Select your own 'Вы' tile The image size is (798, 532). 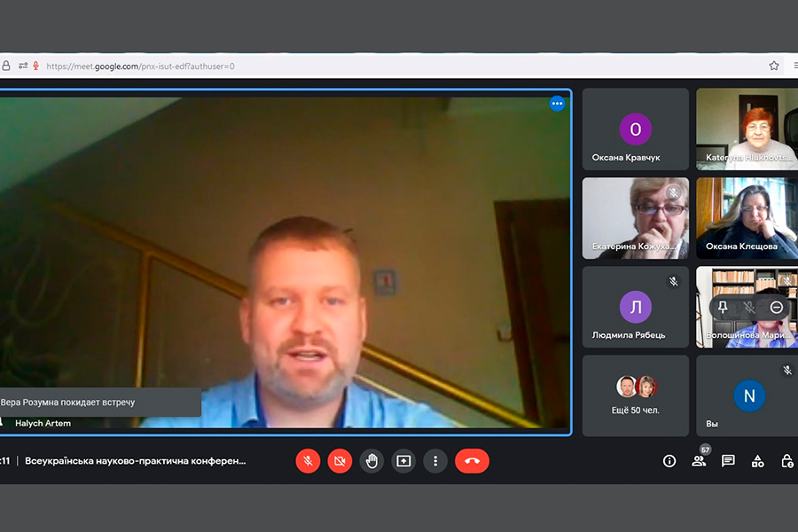pyautogui.click(x=747, y=395)
